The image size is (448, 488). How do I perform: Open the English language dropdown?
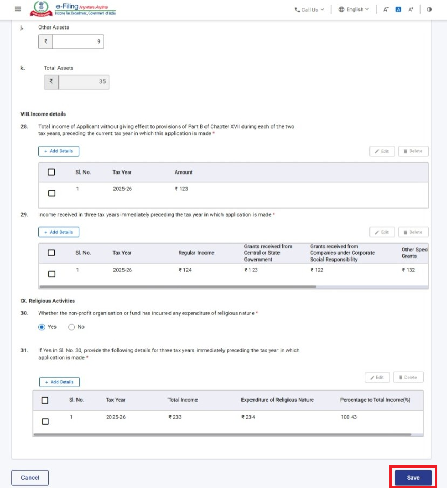point(353,9)
